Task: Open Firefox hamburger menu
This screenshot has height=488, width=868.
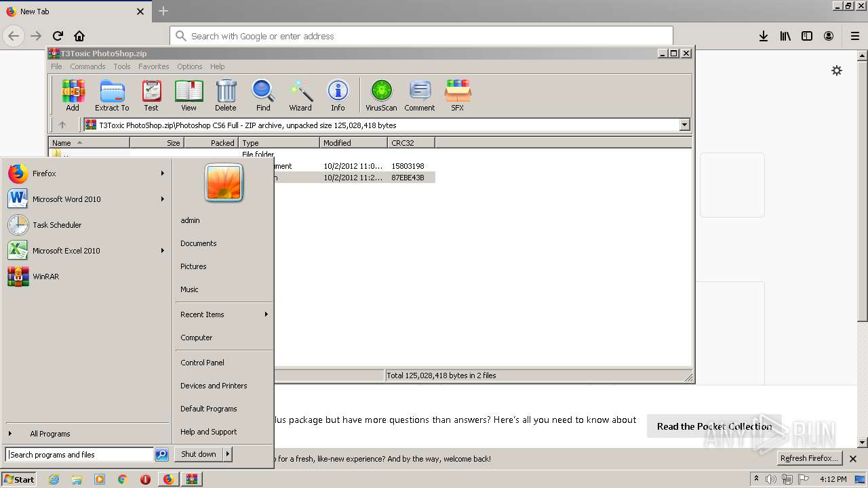Action: tap(855, 36)
